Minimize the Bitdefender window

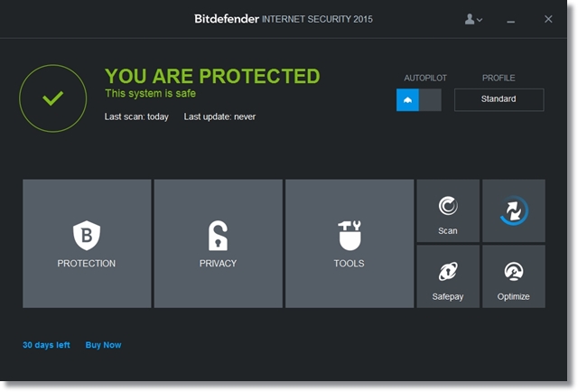[510, 20]
